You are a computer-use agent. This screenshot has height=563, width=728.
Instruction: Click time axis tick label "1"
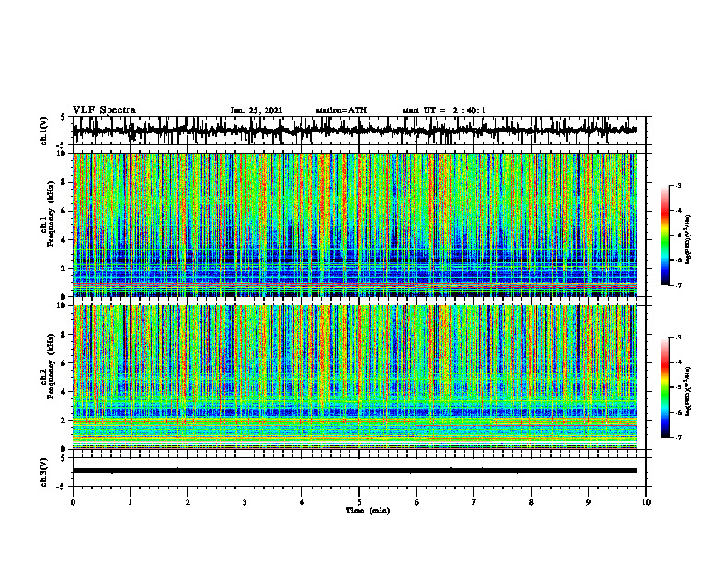click(130, 502)
